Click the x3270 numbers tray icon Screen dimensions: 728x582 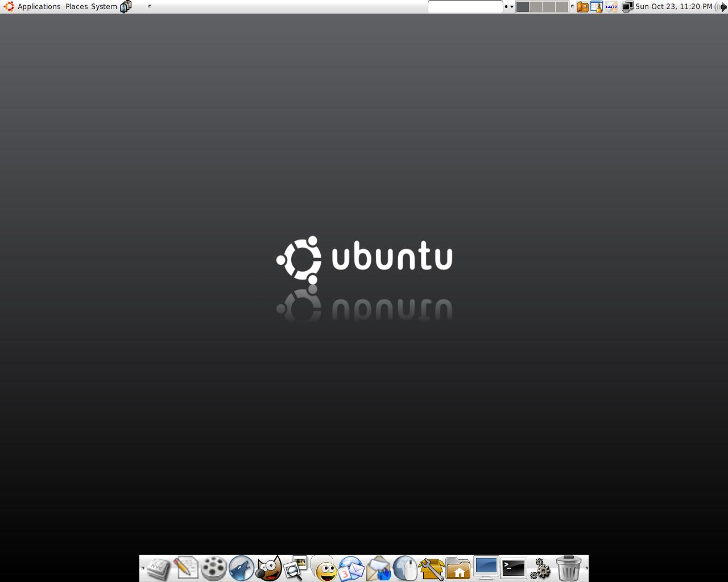611,7
